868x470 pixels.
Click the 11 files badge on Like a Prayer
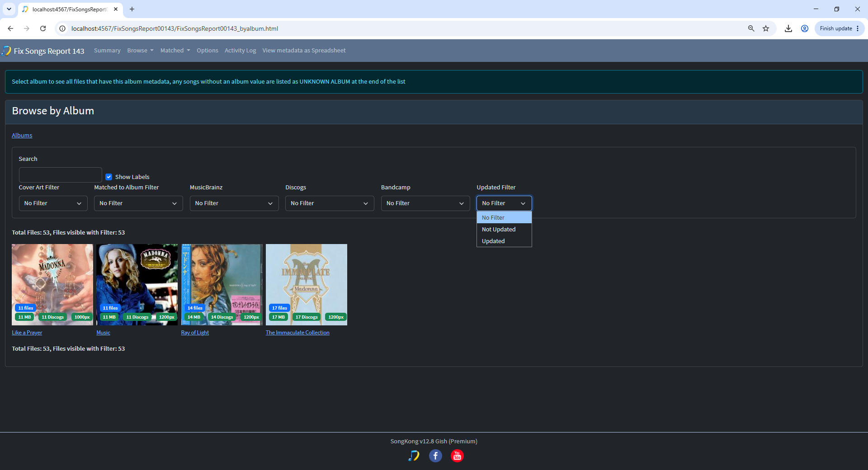(26, 308)
